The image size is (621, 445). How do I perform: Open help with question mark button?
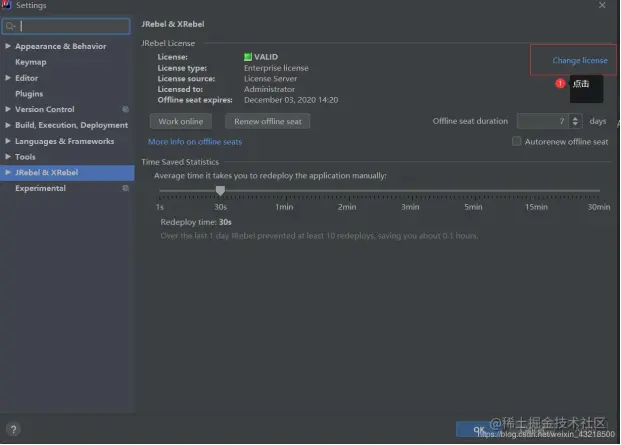13,429
